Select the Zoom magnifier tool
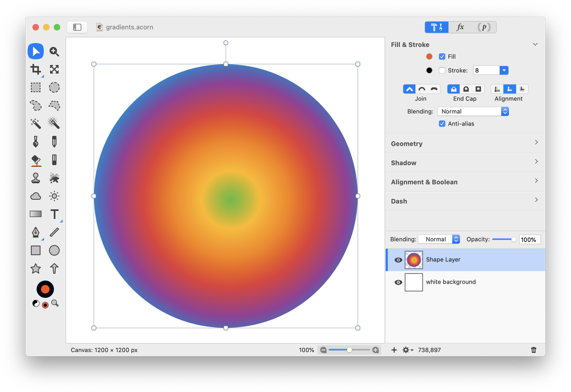This screenshot has width=571, height=392. [x=54, y=51]
